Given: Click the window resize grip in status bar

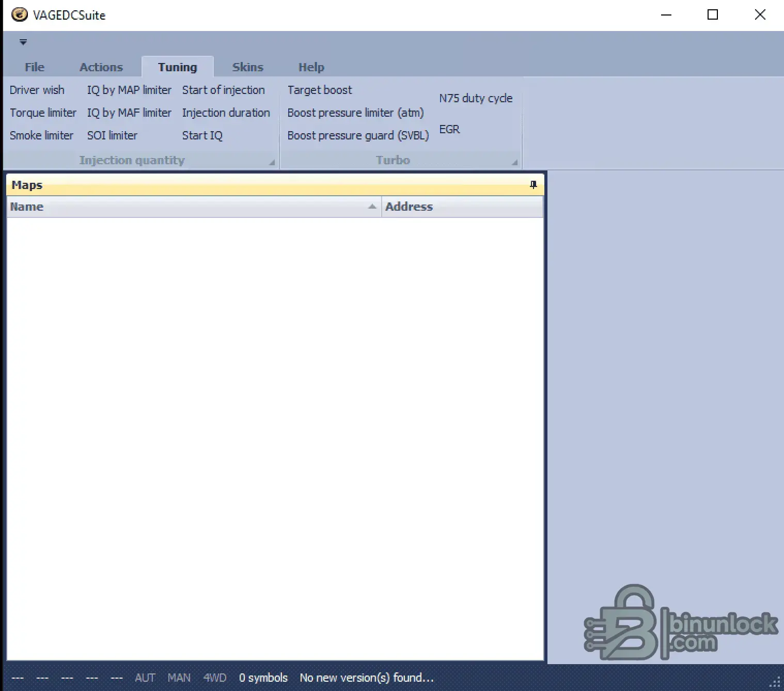Looking at the screenshot, I should [x=775, y=682].
